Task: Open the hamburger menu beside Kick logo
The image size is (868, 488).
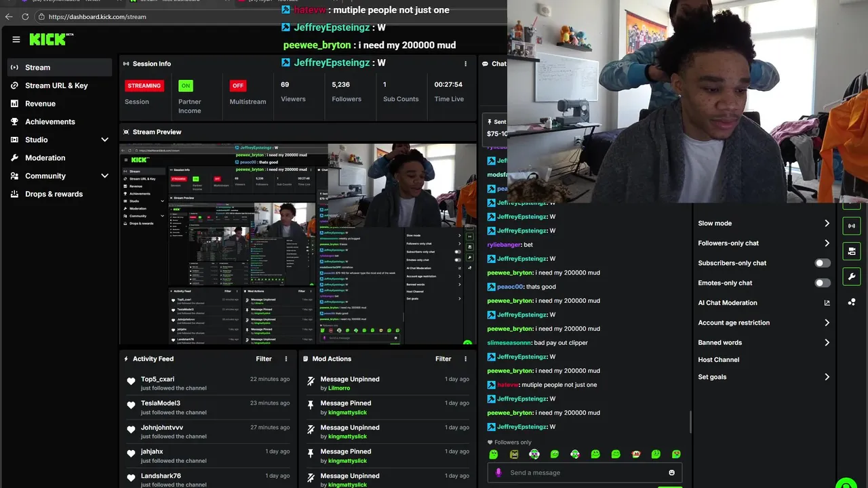Action: (16, 39)
